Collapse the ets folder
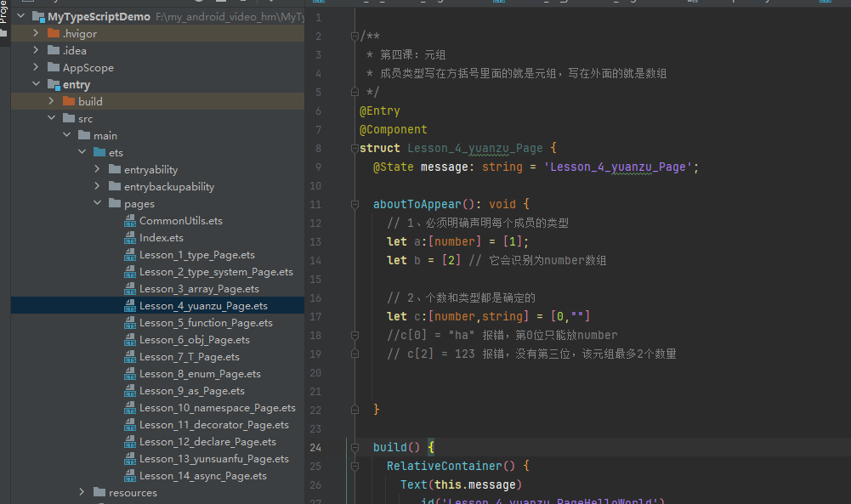This screenshot has height=504, width=851. [x=82, y=152]
